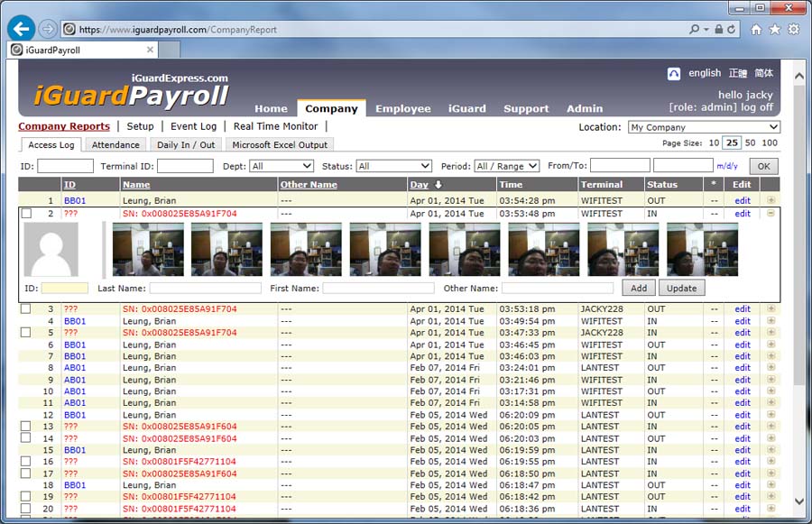The height and width of the screenshot is (524, 812).
Task: Tick the checkbox for row 19
Action: coord(25,497)
